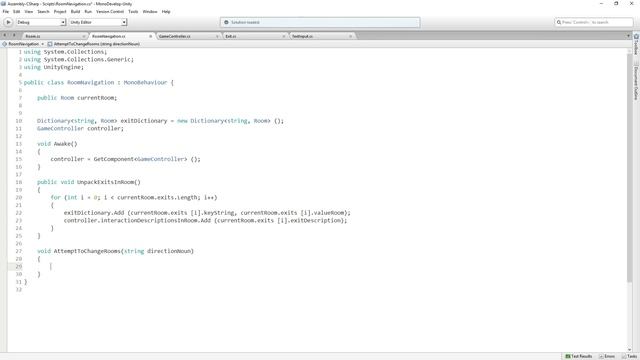Close the Room.cs tab

point(84,36)
